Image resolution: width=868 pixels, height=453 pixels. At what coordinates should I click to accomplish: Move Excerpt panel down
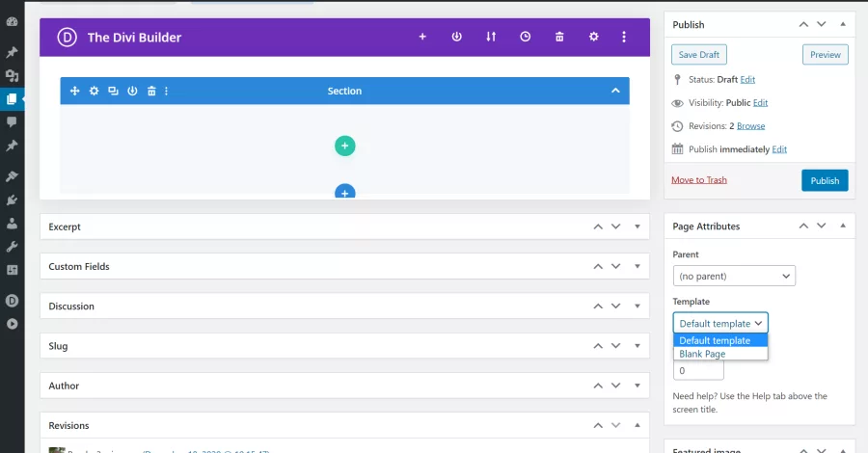pos(615,226)
